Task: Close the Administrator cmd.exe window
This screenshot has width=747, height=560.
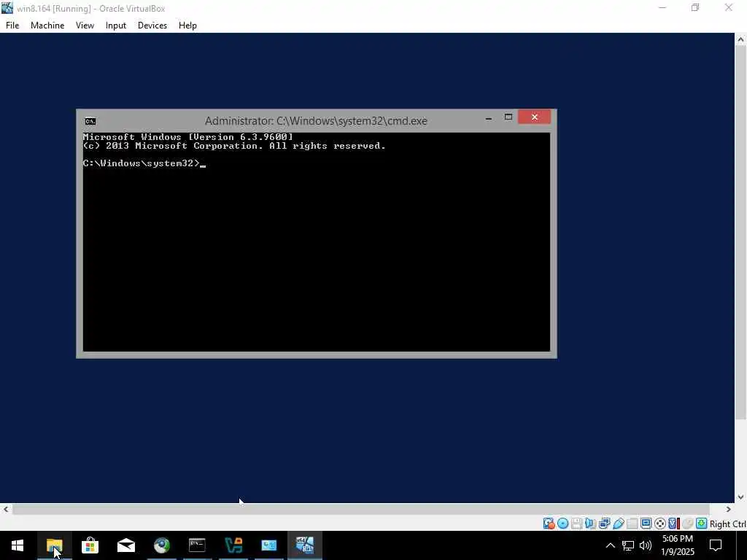Action: [x=534, y=117]
